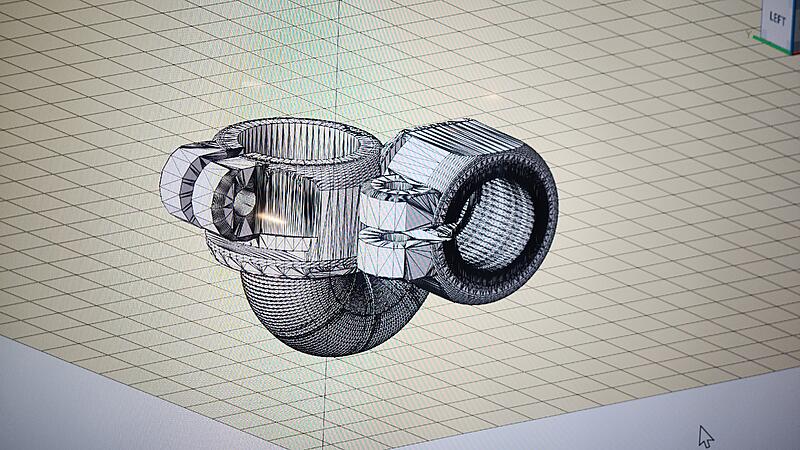
Task: Select the green Y axis on ViewCube
Action: click(772, 44)
